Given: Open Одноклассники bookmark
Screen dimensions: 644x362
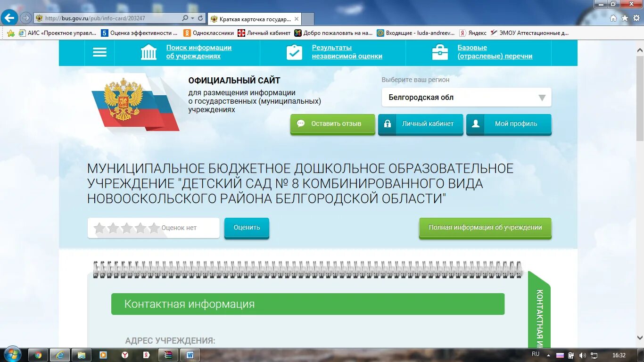Looking at the screenshot, I should click(x=209, y=33).
